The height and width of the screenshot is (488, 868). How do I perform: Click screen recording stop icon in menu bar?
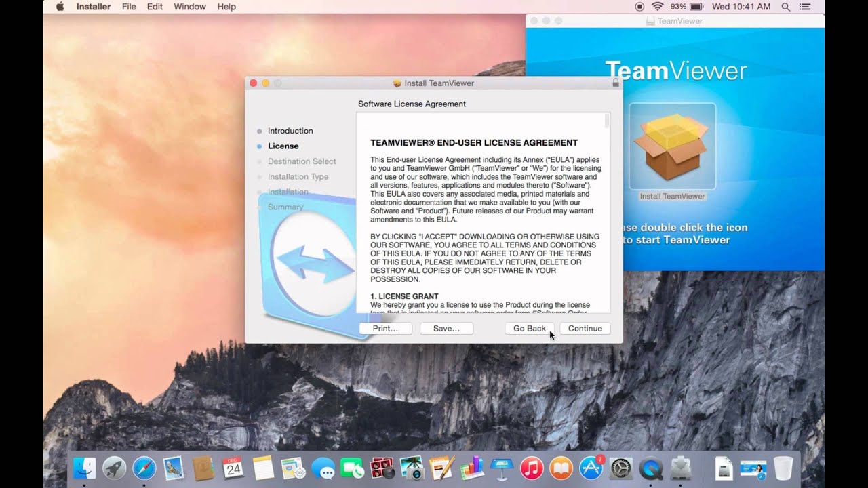(639, 7)
